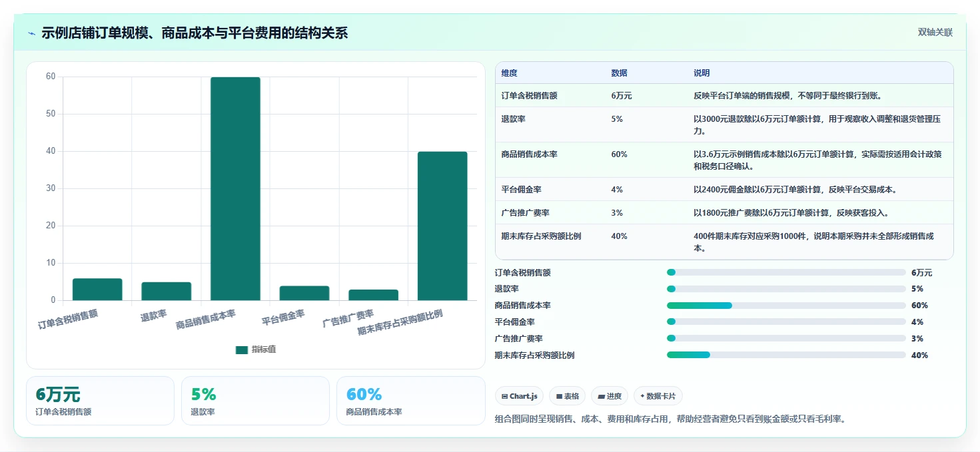Viewport: 980px width, 452px height.
Task: Click the 商品销售成本率 progress bar
Action: 786,306
